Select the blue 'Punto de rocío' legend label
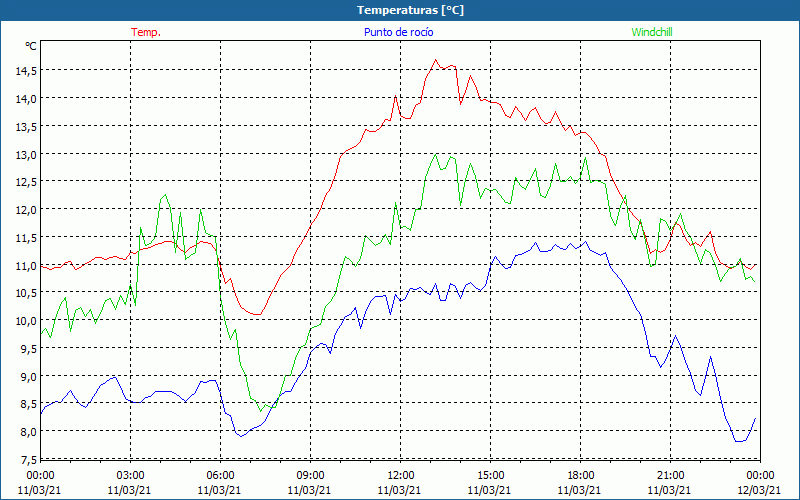This screenshot has width=800, height=500. (x=398, y=32)
